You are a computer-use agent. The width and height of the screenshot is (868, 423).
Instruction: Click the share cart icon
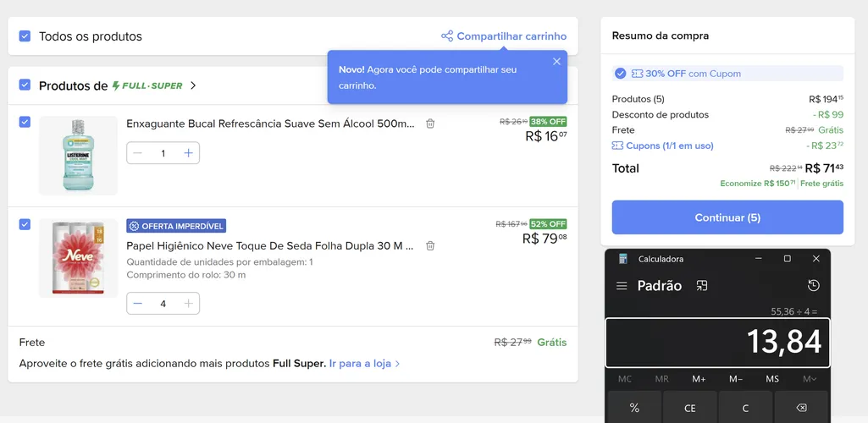(x=447, y=36)
